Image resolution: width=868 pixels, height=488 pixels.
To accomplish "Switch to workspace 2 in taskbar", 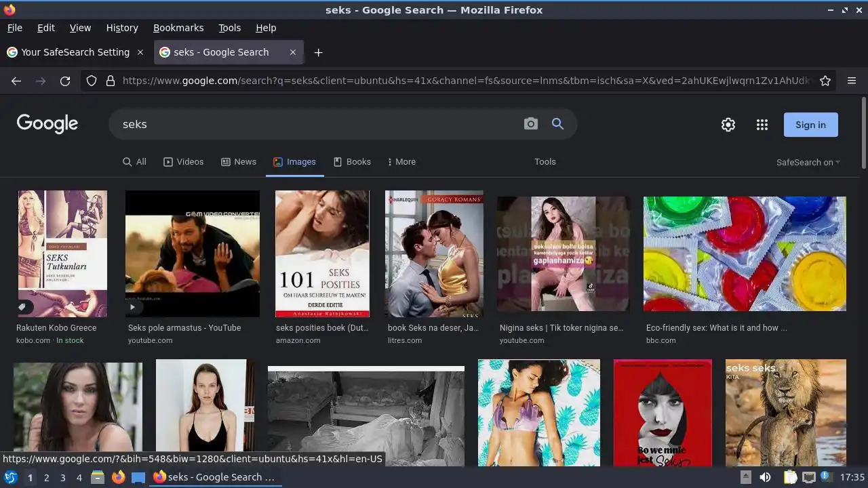I will tap(46, 477).
